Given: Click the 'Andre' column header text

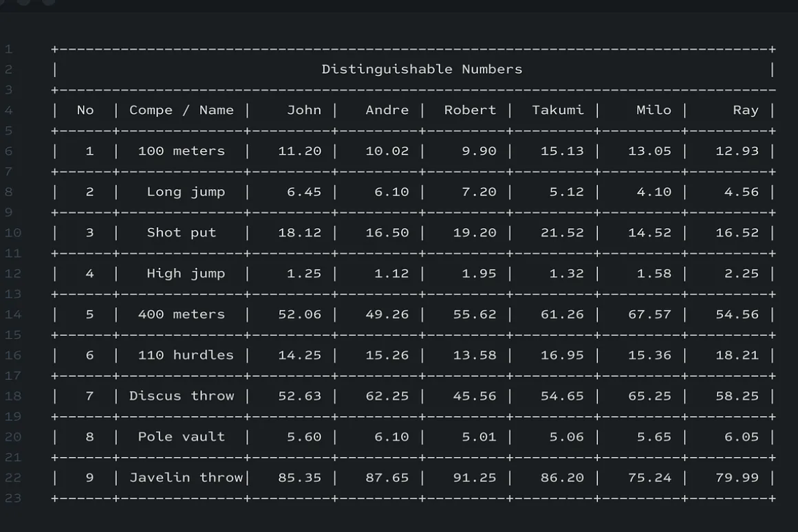Looking at the screenshot, I should [x=387, y=111].
